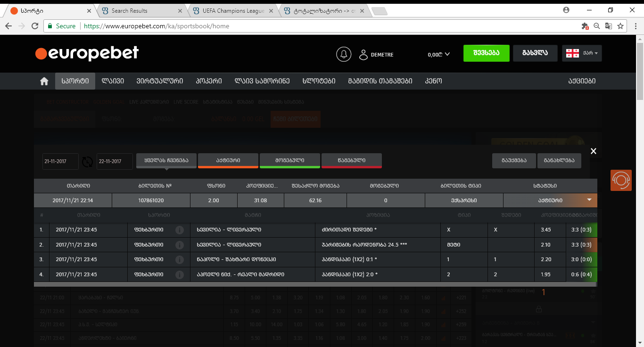
Task: Click the DEMETRE user profile icon
Action: [363, 55]
